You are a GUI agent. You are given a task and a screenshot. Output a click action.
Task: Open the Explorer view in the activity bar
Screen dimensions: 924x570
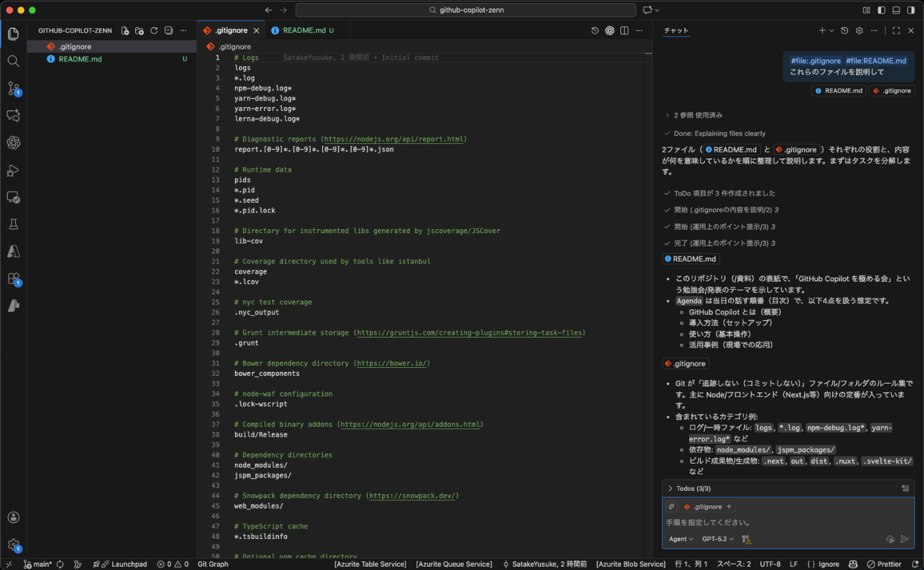(x=13, y=33)
